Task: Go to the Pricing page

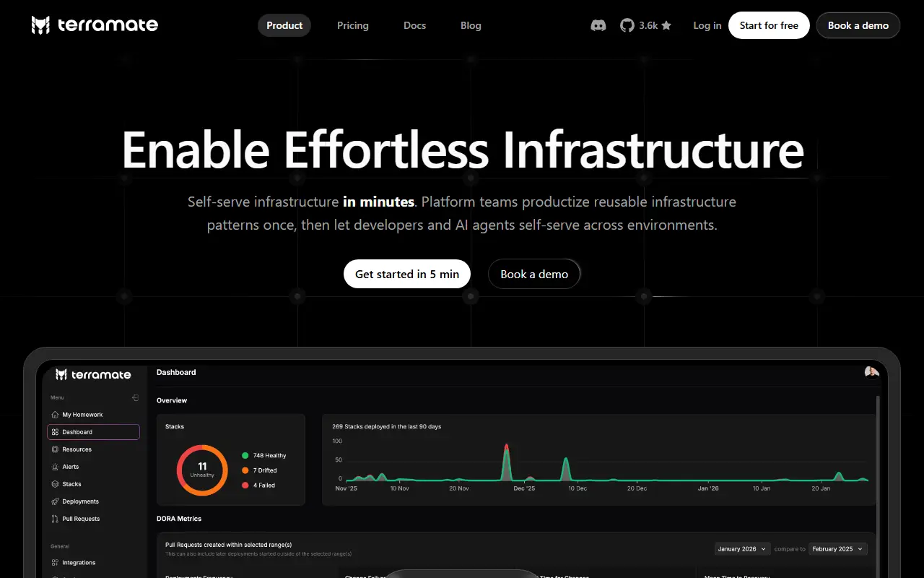Action: [x=353, y=25]
